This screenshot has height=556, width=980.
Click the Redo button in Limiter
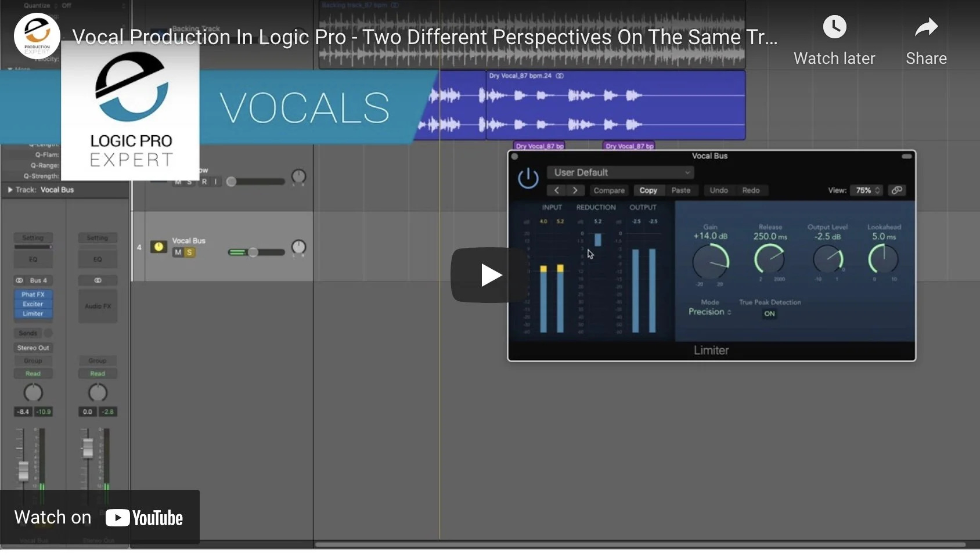[751, 190]
